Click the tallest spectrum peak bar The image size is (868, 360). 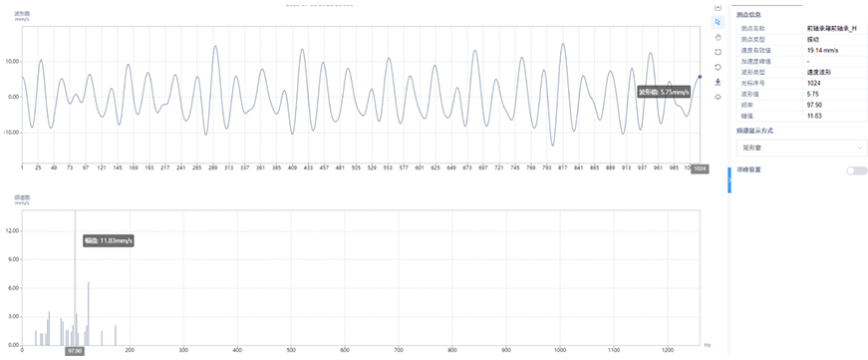tap(75, 277)
